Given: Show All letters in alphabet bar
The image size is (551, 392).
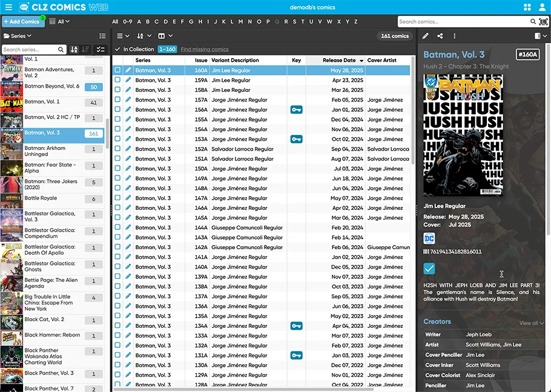Looking at the screenshot, I should click(115, 21).
